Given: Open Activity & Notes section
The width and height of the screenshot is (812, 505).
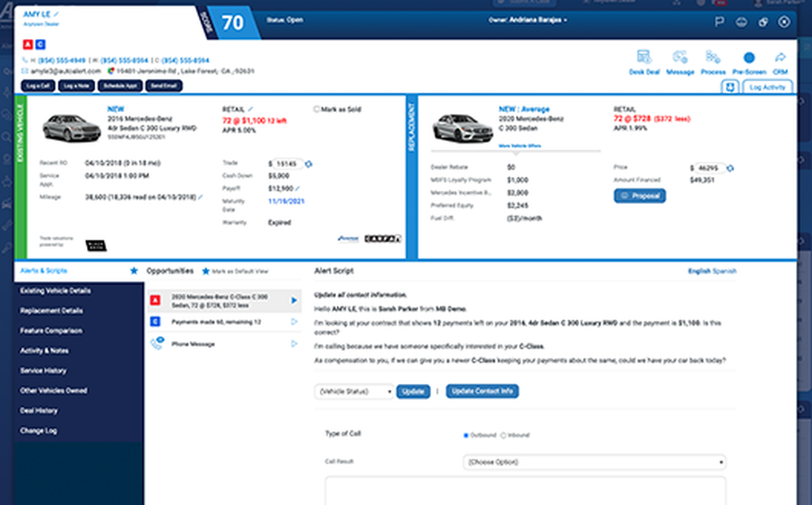Looking at the screenshot, I should (45, 351).
